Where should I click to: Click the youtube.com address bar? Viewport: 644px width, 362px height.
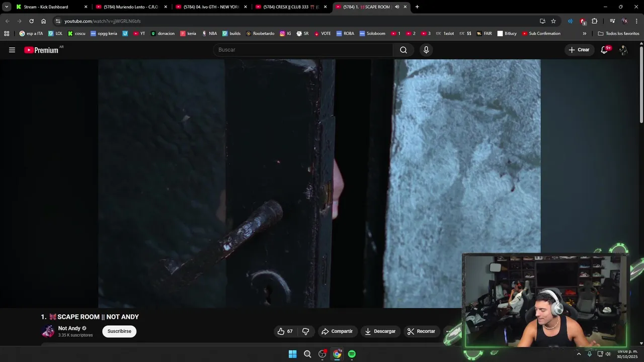click(297, 21)
